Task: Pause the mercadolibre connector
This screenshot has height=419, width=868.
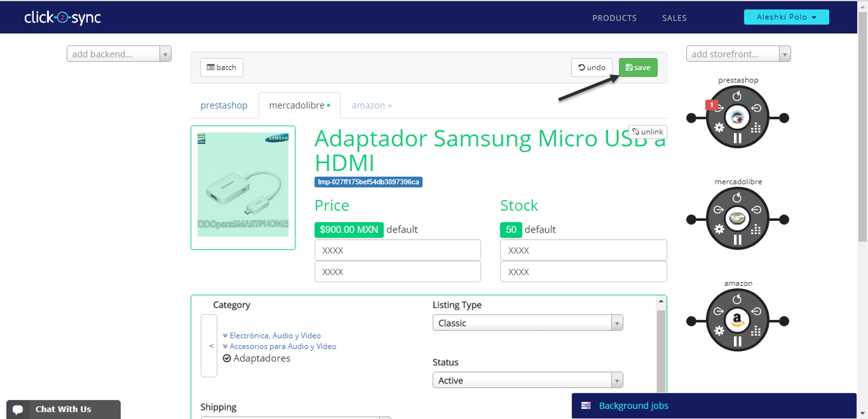Action: (738, 240)
